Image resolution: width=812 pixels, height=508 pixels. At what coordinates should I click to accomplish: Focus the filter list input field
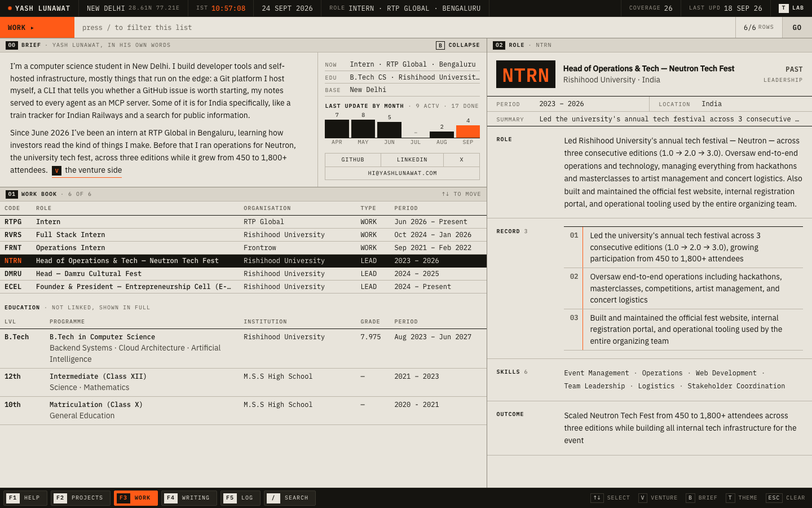point(405,28)
